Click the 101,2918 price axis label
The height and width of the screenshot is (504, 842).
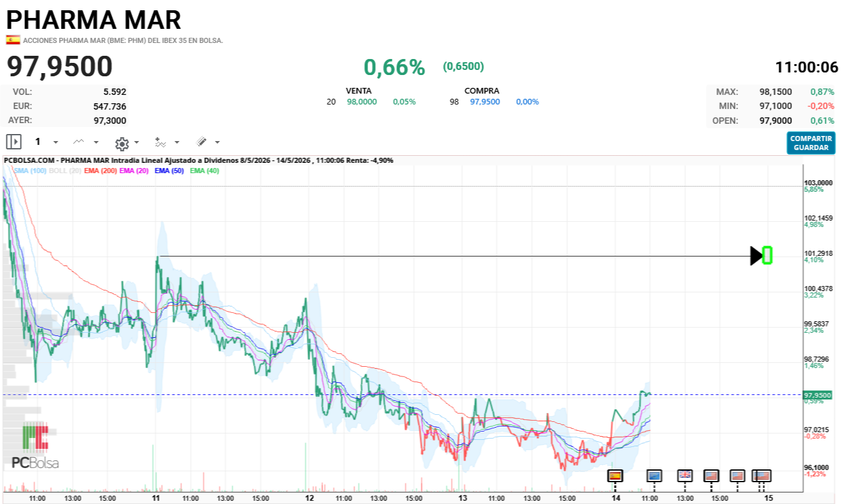click(818, 253)
